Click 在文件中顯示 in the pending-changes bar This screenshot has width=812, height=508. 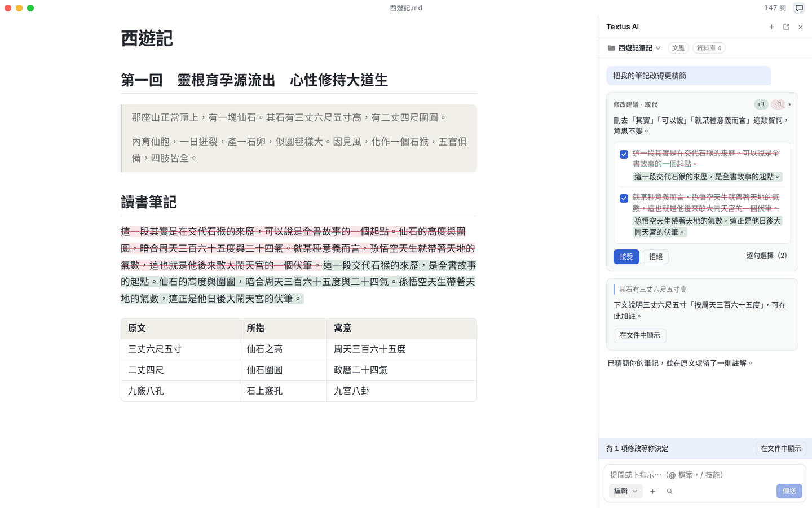pos(780,449)
